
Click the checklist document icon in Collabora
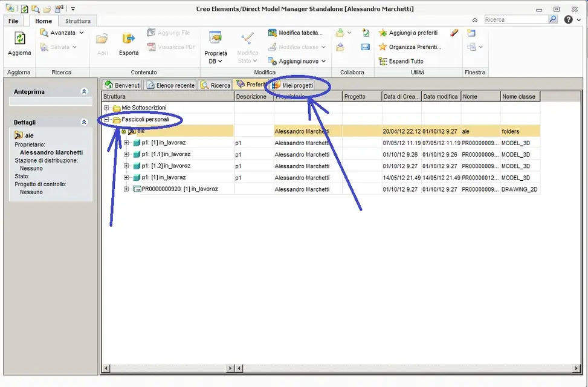[x=366, y=33]
